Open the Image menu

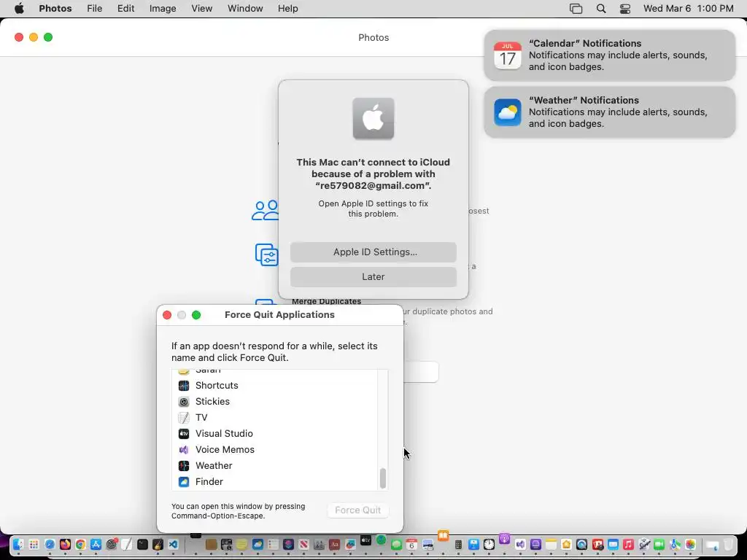163,8
